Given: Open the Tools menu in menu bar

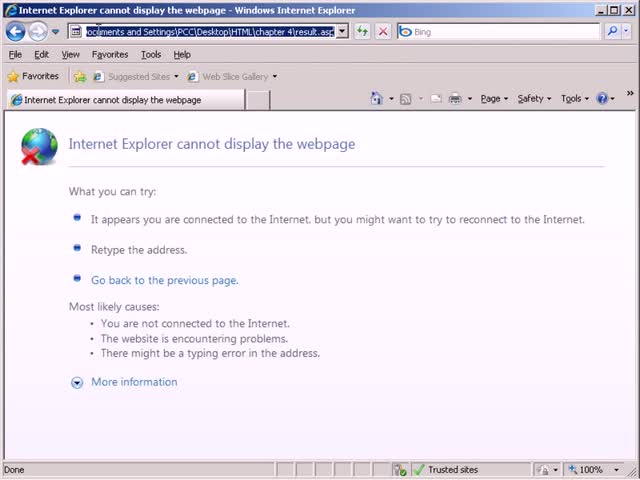Looking at the screenshot, I should (x=151, y=55).
